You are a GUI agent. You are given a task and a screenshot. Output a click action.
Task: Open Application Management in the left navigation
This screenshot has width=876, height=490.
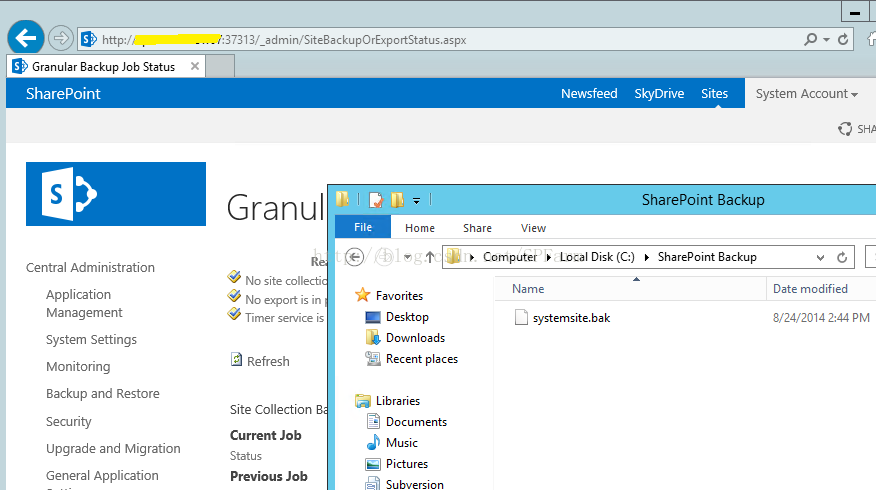click(x=84, y=303)
